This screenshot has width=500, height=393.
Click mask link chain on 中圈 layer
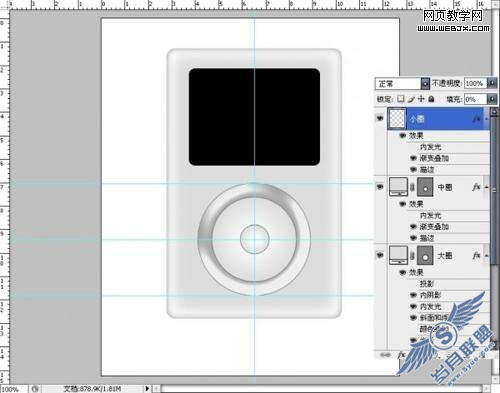412,187
